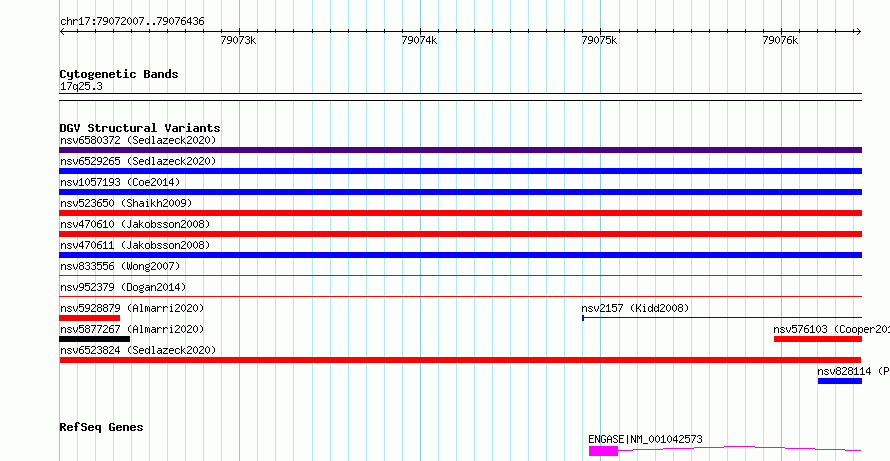This screenshot has height=461, width=890.
Task: Open nsv576103 (Cooper) variant label
Action: tap(832, 329)
